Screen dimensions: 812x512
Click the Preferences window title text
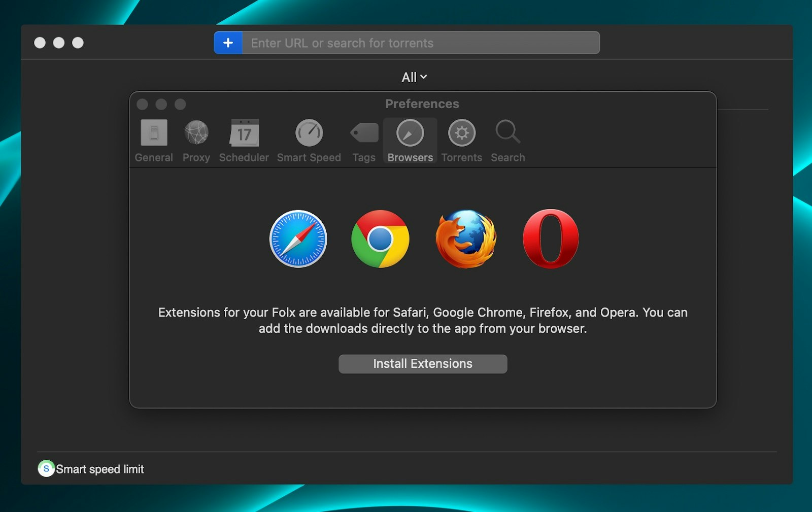click(x=422, y=104)
